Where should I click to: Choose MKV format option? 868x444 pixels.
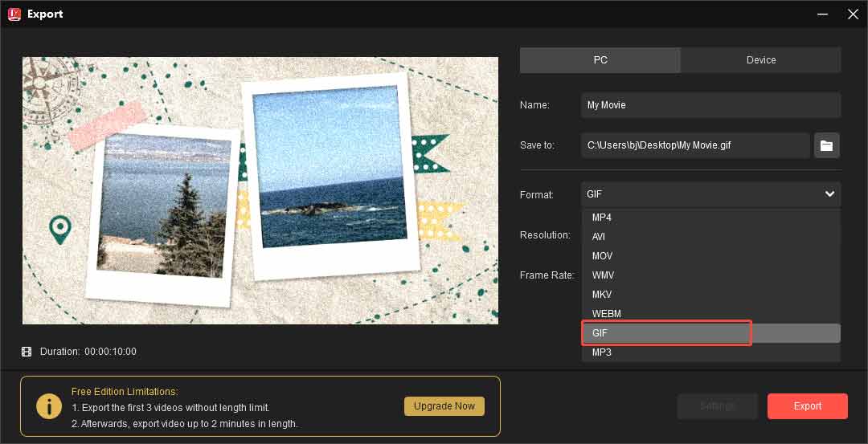pyautogui.click(x=710, y=295)
